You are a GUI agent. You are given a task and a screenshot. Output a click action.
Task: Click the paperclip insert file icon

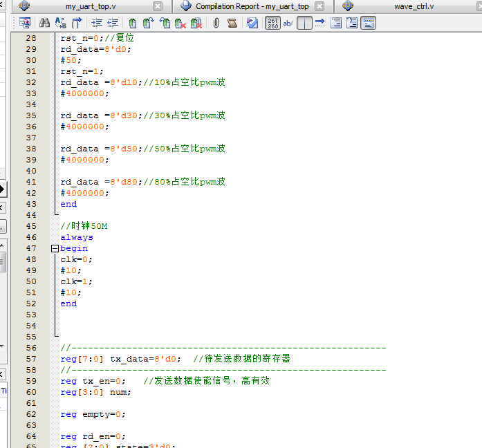216,23
